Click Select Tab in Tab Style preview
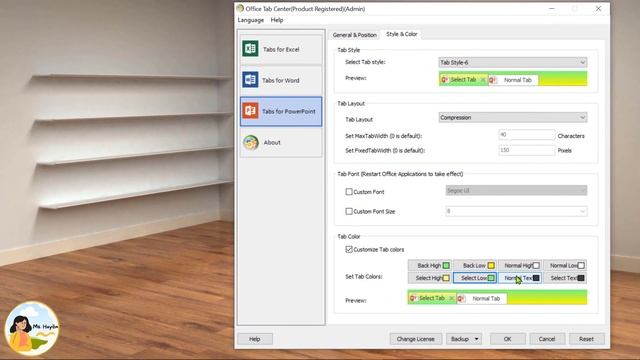Viewport: 640px width, 360px height. coord(463,80)
